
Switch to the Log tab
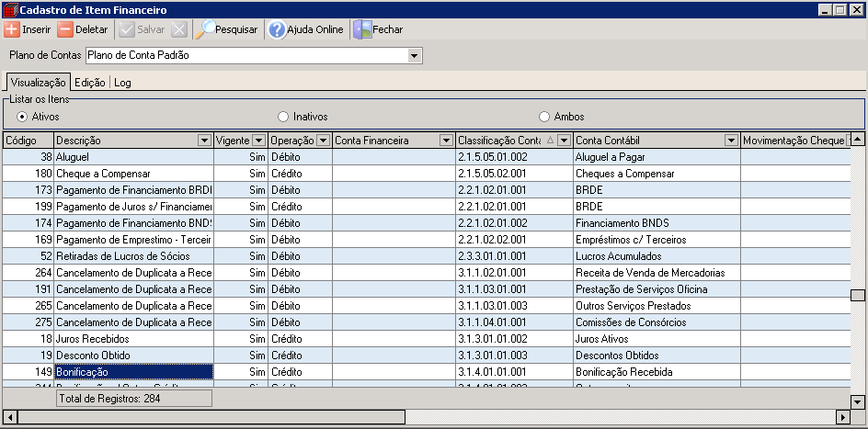(122, 83)
